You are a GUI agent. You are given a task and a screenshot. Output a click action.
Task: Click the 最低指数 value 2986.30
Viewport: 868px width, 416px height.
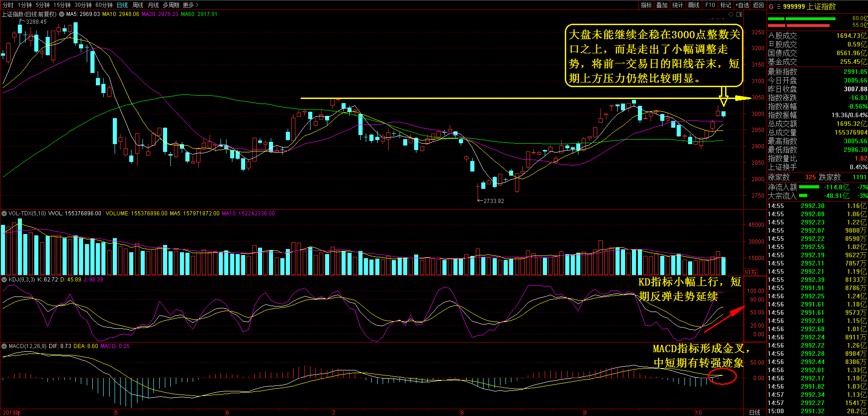point(855,150)
